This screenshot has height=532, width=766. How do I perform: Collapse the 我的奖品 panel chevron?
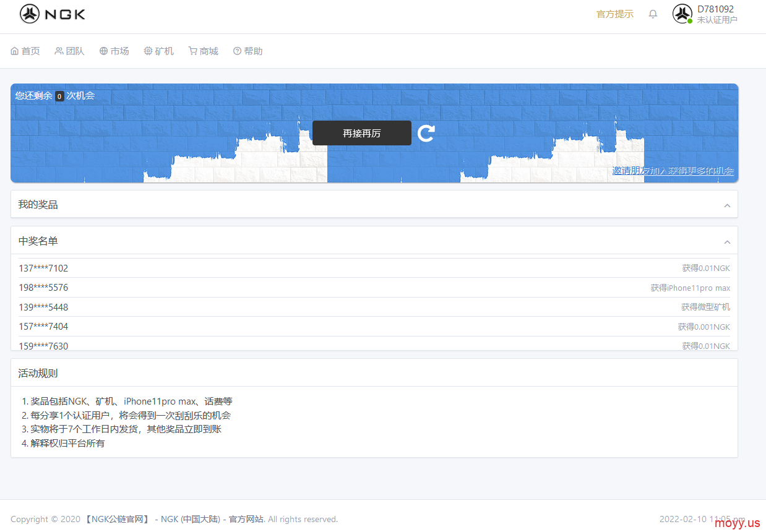click(727, 205)
